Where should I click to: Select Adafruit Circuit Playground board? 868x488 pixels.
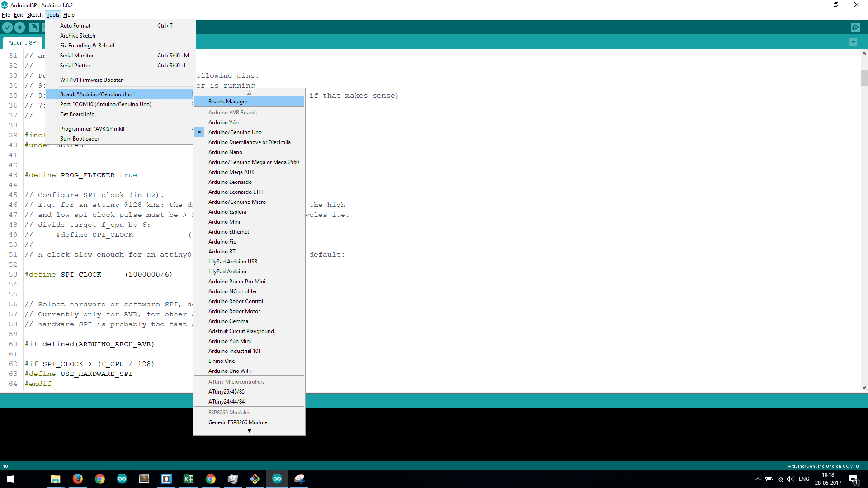tap(249, 331)
